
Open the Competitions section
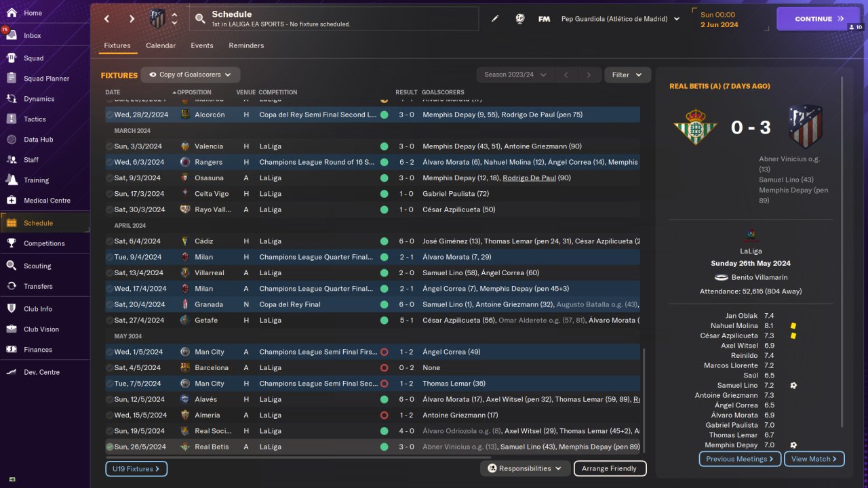[45, 243]
